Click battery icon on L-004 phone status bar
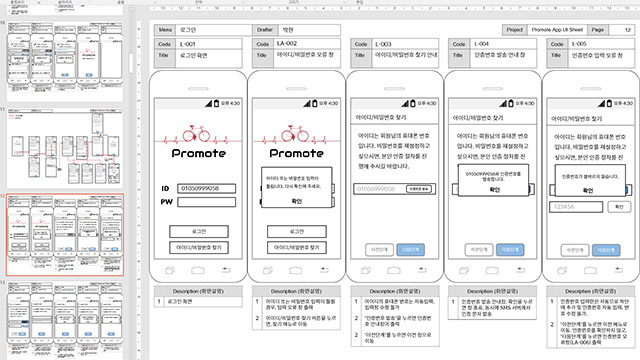Image resolution: width=640 pixels, height=360 pixels. 511,103
